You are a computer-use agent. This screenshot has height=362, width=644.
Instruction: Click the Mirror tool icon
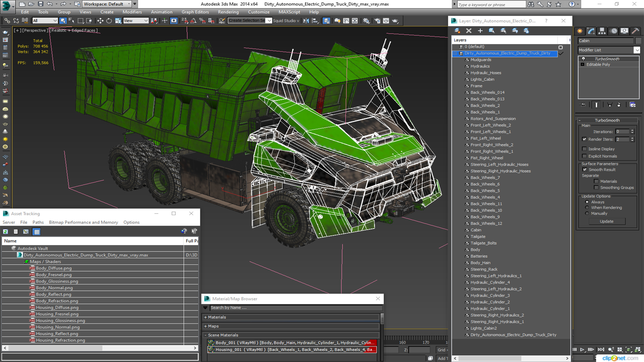pos(306,21)
